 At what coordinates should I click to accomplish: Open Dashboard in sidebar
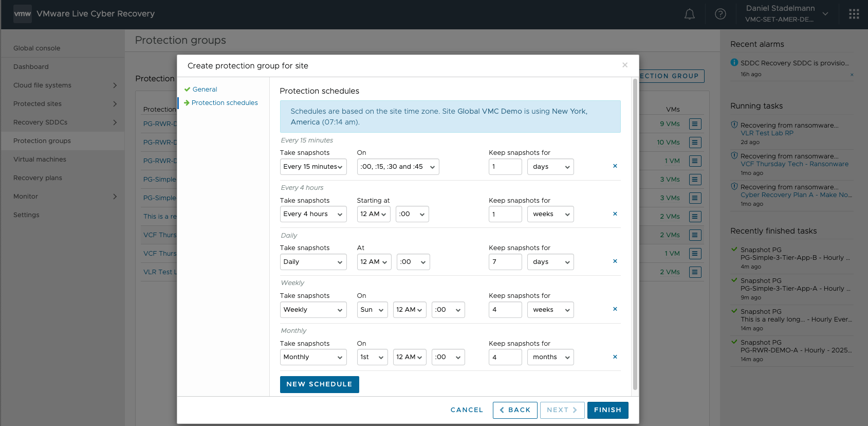tap(31, 67)
